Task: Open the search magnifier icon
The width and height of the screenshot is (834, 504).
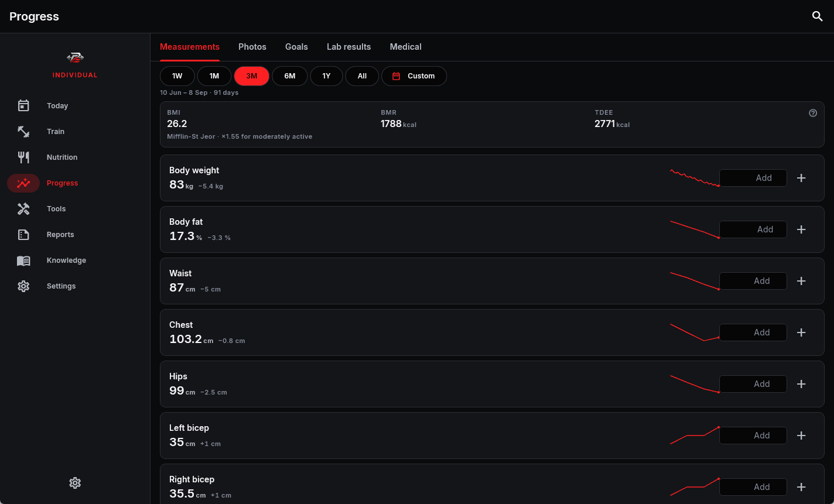Action: (818, 16)
